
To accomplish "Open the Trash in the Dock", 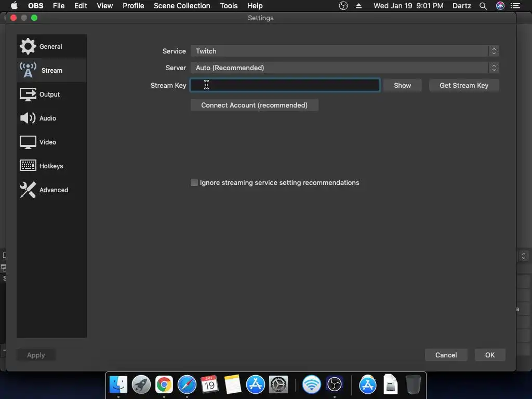I will 413,384.
